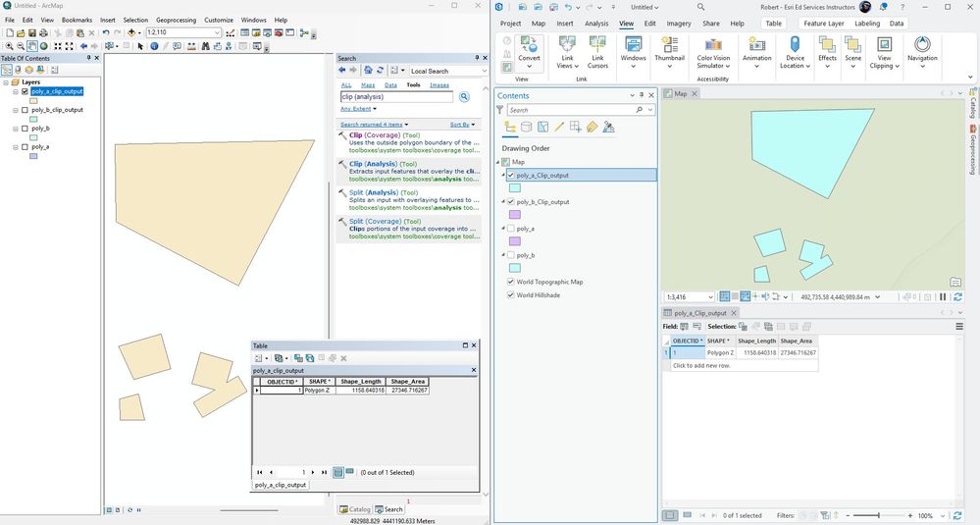Click List By Editing pencil icon in Pro Contents

tap(559, 127)
